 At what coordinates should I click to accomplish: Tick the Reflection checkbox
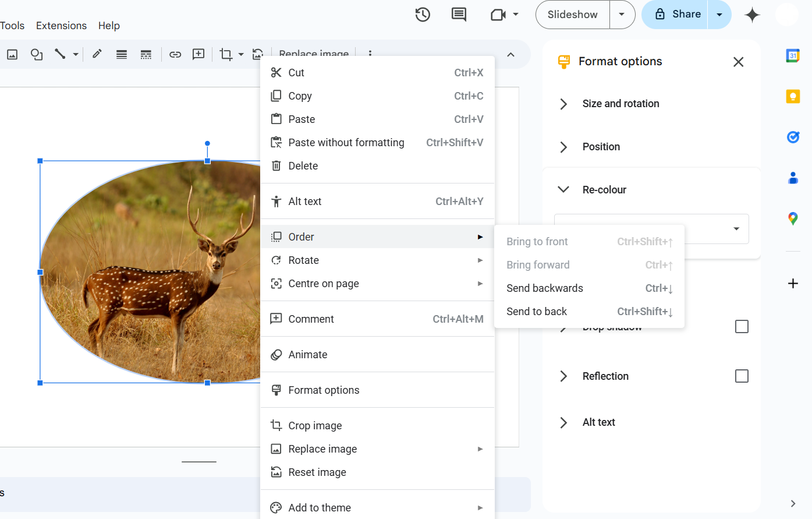742,376
